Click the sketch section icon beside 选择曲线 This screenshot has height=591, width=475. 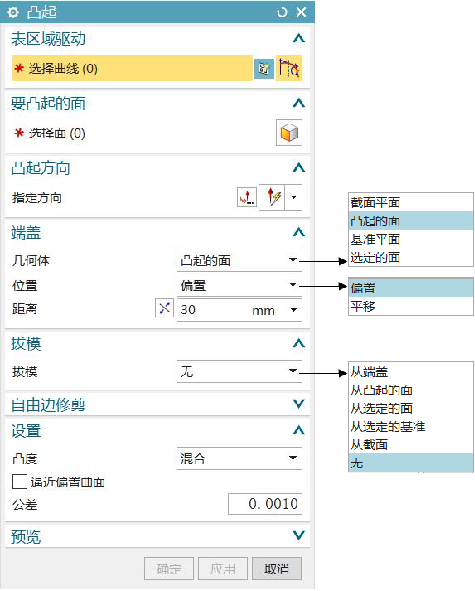tap(264, 69)
